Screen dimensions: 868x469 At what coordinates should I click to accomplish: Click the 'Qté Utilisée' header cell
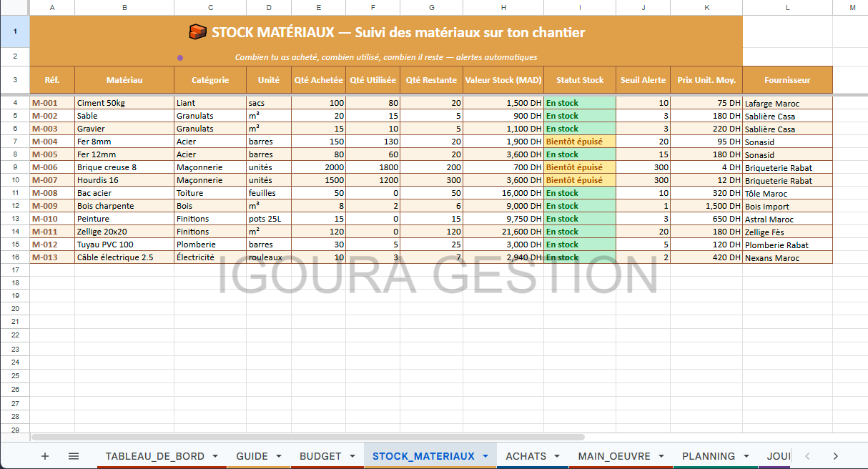373,80
